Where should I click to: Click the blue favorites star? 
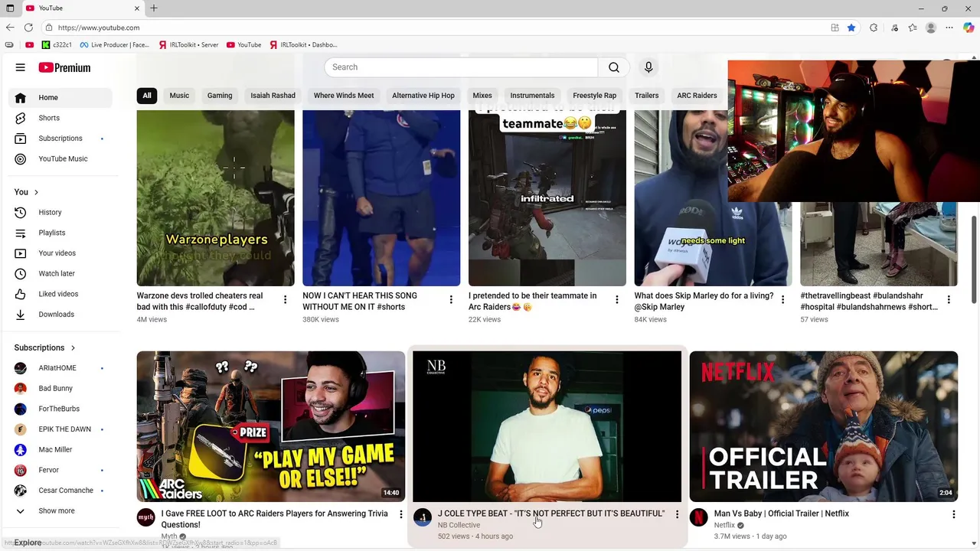tap(851, 28)
